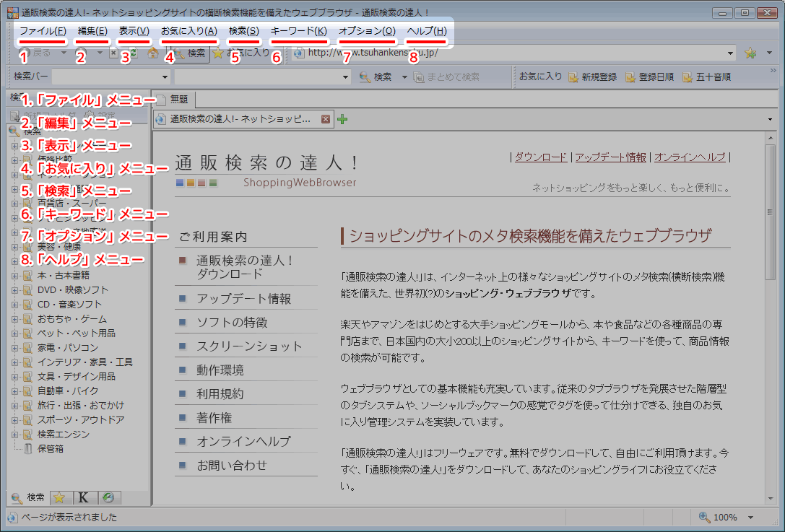Click the 検索 button in the search bar
The width and height of the screenshot is (785, 532).
(376, 77)
